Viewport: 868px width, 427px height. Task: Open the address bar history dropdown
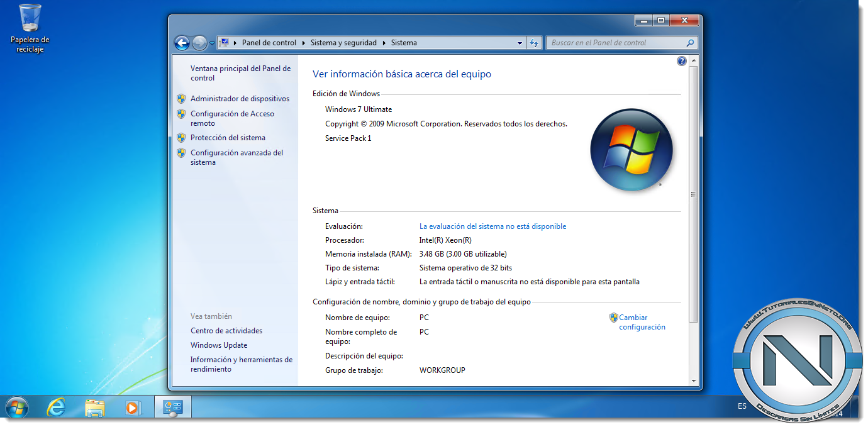[520, 43]
